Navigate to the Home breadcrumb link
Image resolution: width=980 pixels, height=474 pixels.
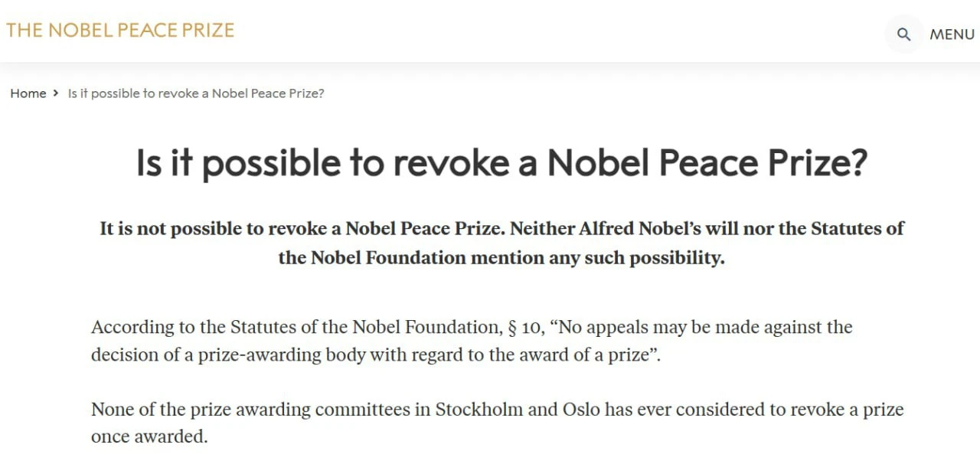28,93
